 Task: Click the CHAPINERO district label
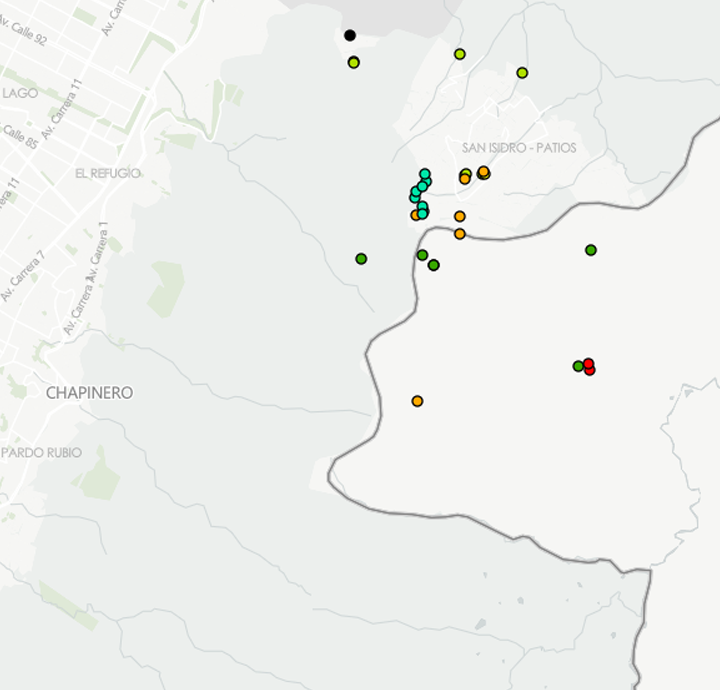coord(89,393)
